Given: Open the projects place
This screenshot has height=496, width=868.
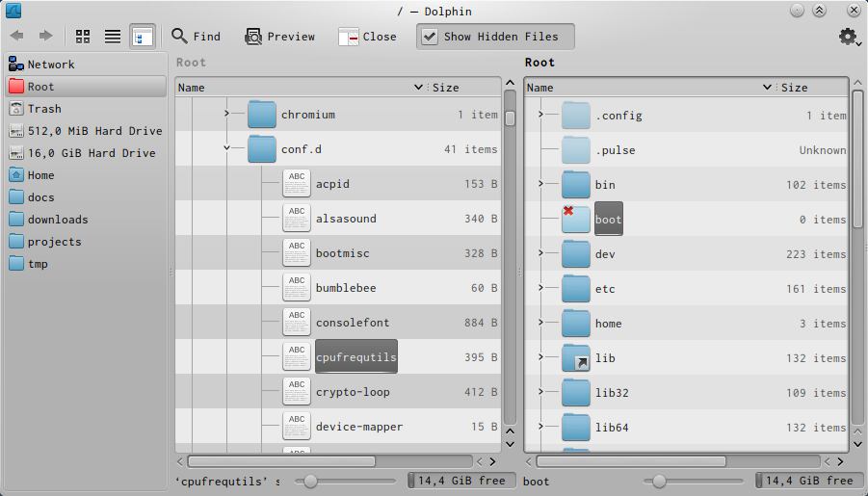Looking at the screenshot, I should 86,242.
